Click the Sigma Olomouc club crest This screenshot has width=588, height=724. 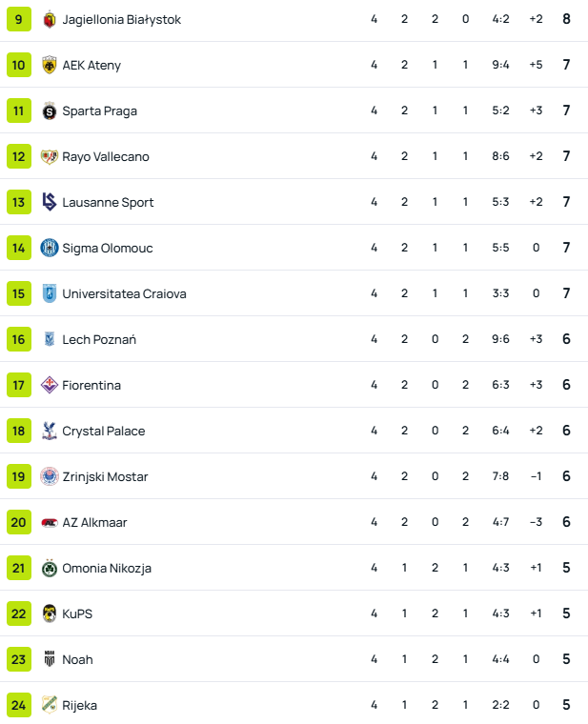pyautogui.click(x=50, y=249)
